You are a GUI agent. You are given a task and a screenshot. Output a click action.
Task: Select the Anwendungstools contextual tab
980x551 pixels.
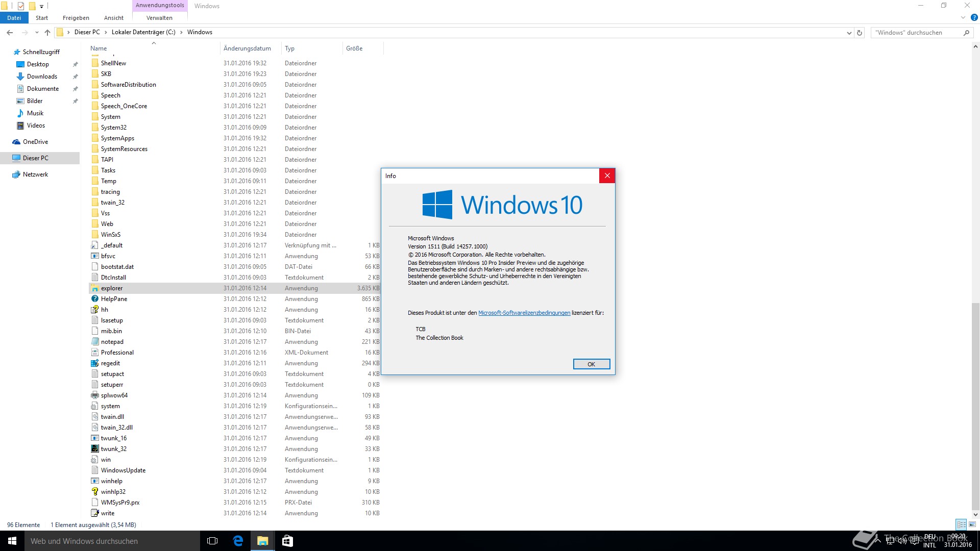pyautogui.click(x=160, y=6)
